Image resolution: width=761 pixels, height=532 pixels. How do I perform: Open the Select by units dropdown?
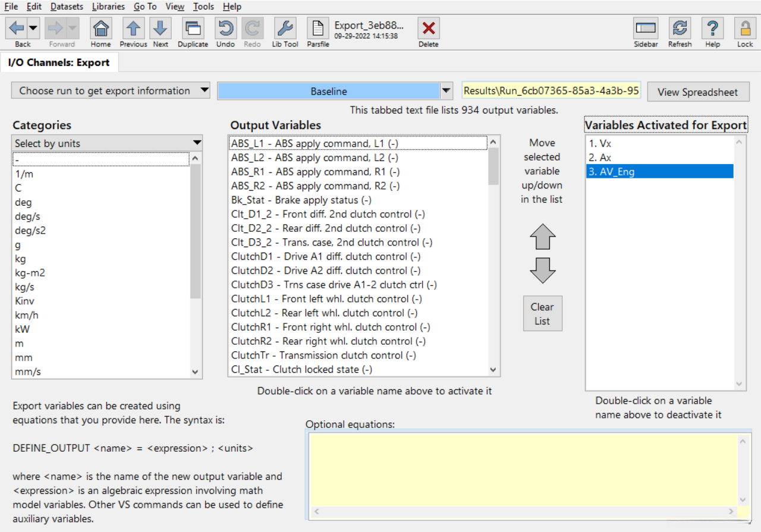(x=197, y=143)
